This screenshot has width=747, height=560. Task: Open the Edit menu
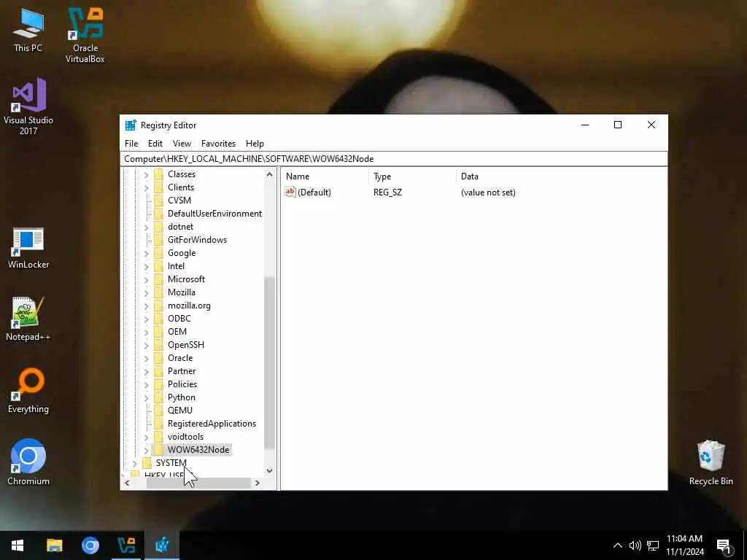click(155, 144)
